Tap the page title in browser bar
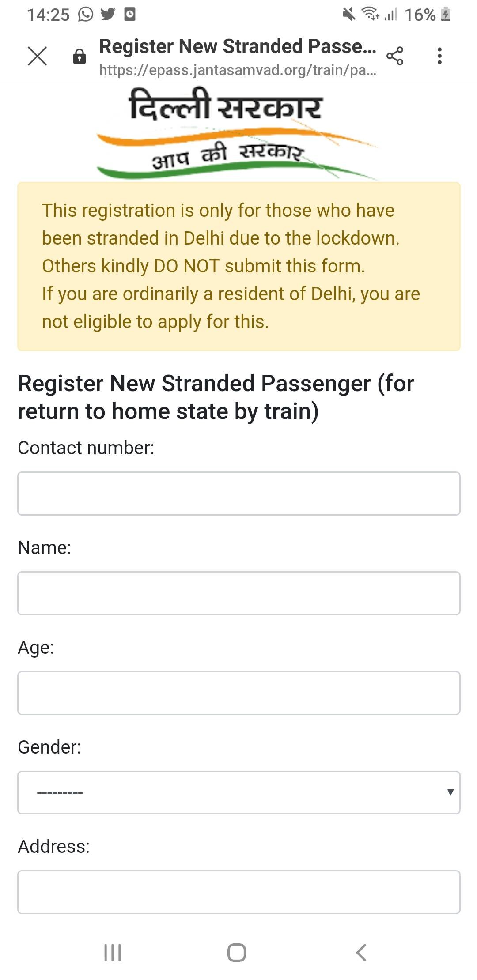 point(237,46)
